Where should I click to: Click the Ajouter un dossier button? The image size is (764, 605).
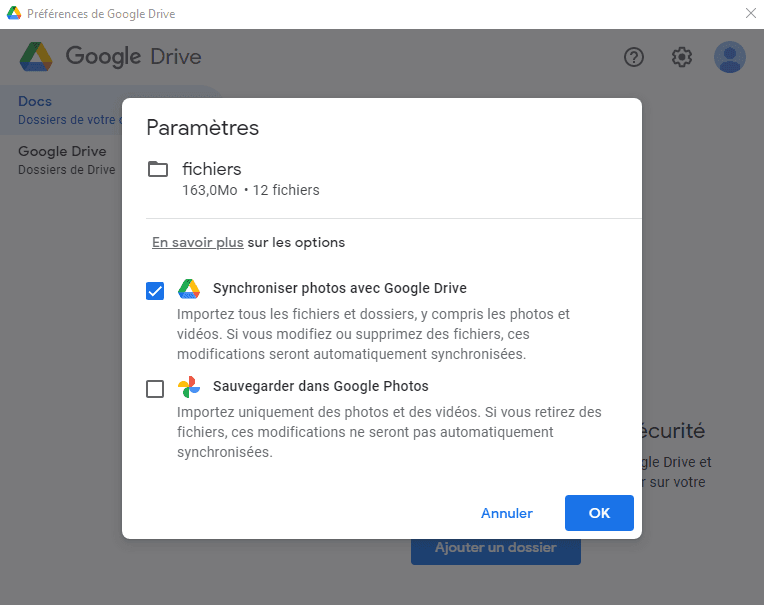[495, 548]
